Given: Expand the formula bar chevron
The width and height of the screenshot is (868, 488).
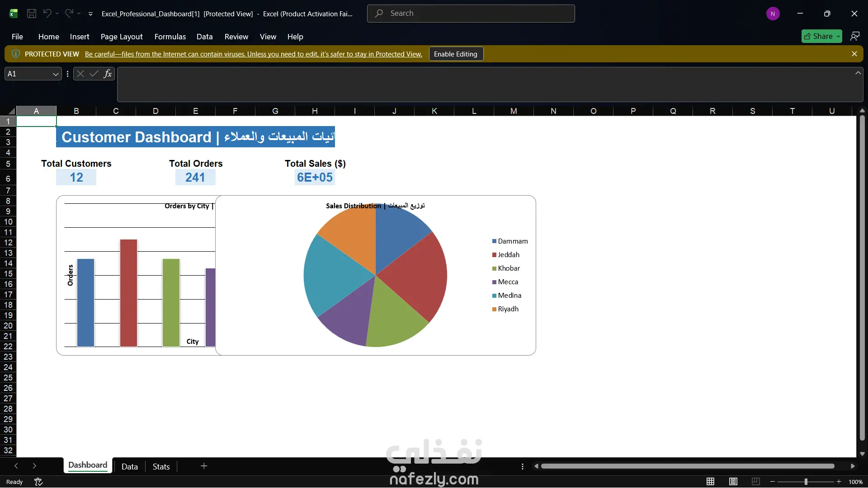Looking at the screenshot, I should point(858,73).
